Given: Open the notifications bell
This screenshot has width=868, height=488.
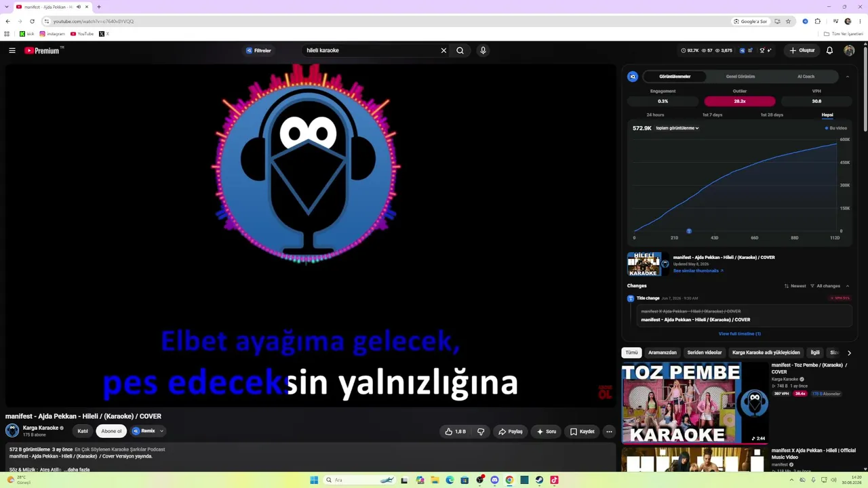Looking at the screenshot, I should pyautogui.click(x=829, y=50).
